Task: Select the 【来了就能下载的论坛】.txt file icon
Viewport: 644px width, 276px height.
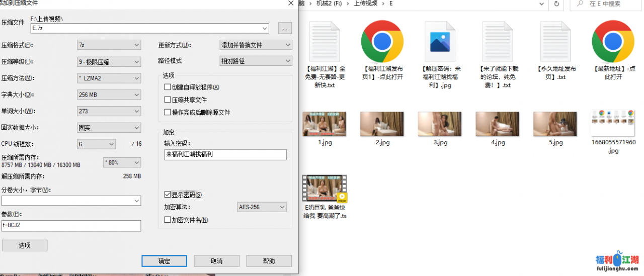Action: [497, 41]
